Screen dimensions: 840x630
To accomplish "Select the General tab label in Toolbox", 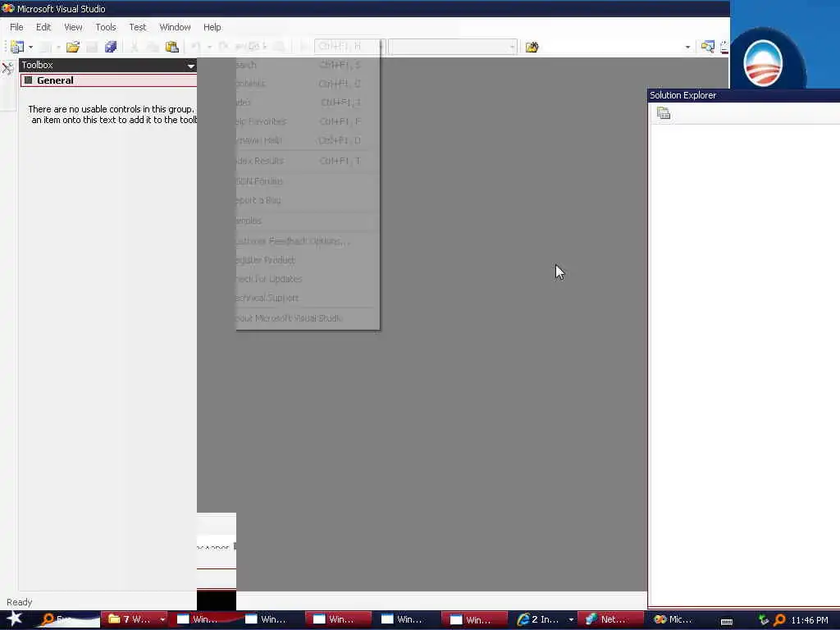I will (x=55, y=80).
